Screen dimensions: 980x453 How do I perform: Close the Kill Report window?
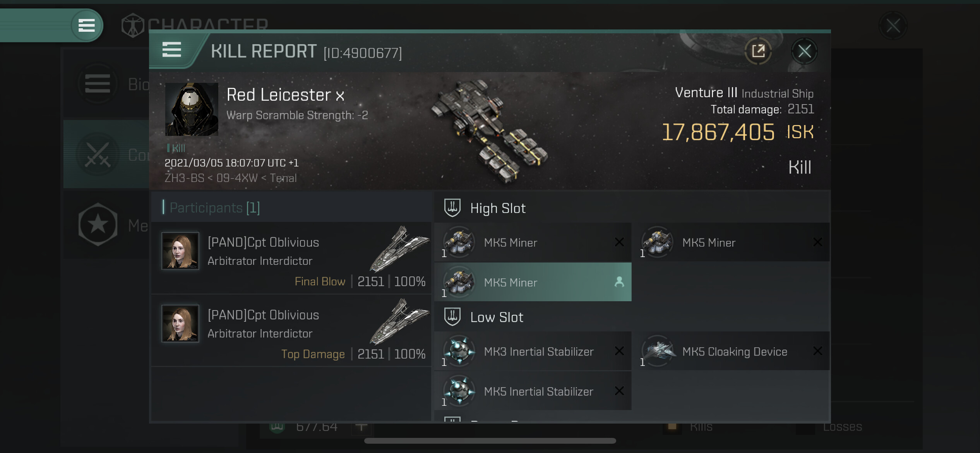(804, 51)
